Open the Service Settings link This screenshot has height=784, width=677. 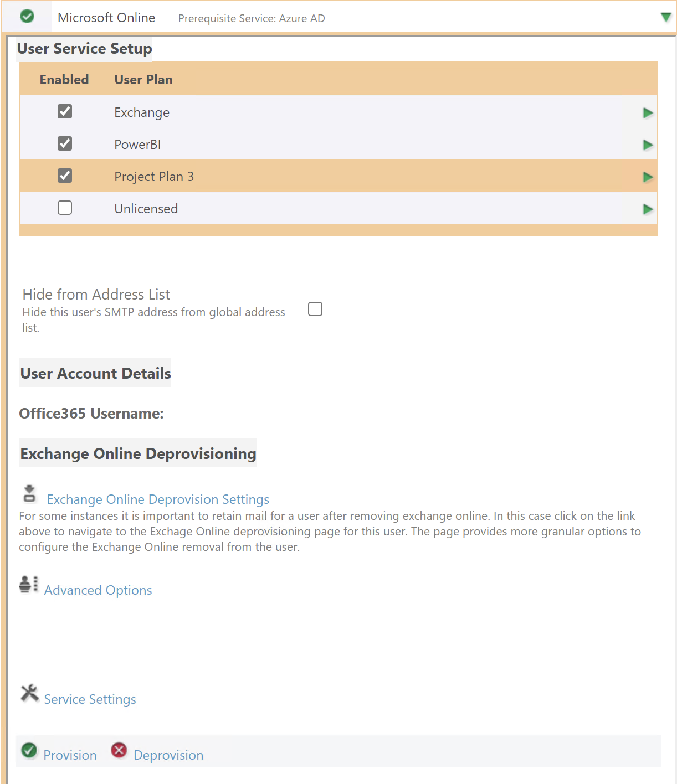point(90,699)
